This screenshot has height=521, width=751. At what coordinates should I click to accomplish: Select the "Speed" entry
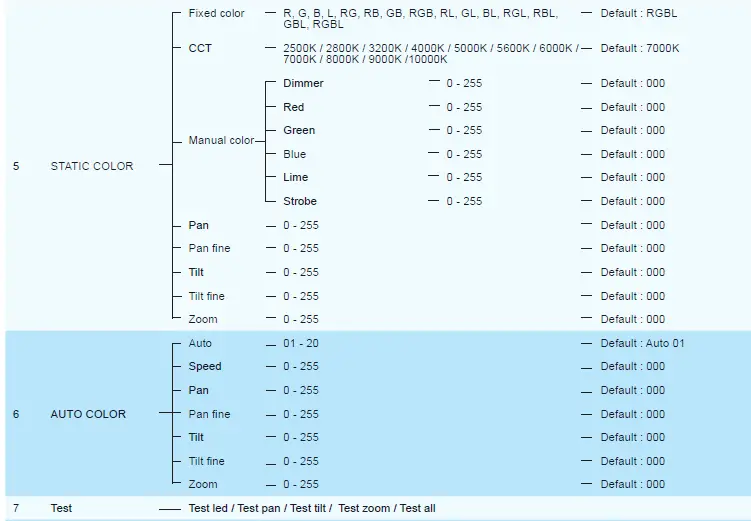[x=205, y=366]
